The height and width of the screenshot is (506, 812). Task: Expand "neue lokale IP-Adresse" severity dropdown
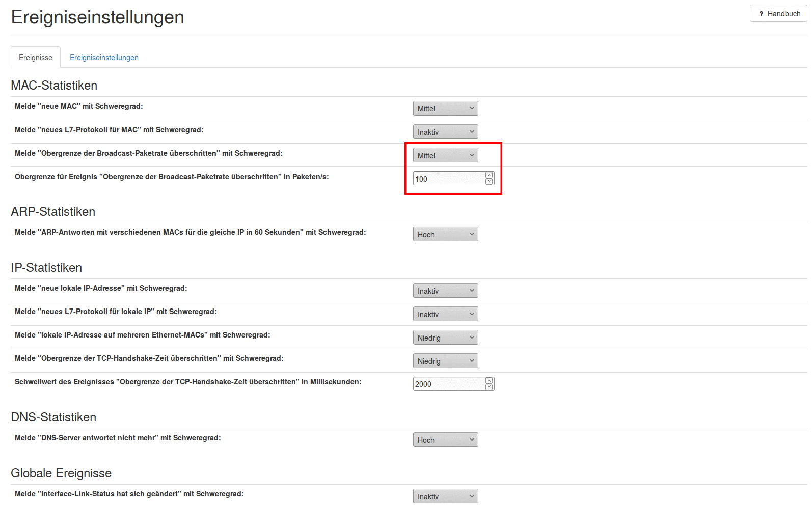click(445, 291)
